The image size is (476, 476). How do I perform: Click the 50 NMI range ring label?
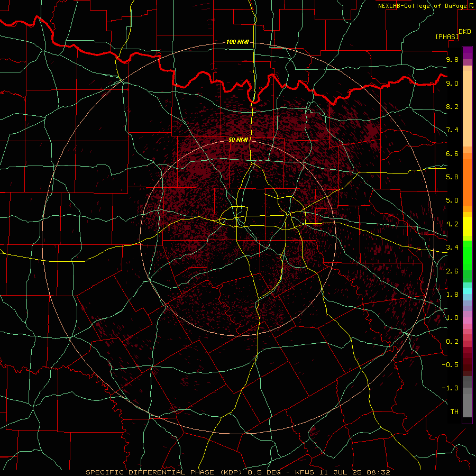tap(238, 140)
